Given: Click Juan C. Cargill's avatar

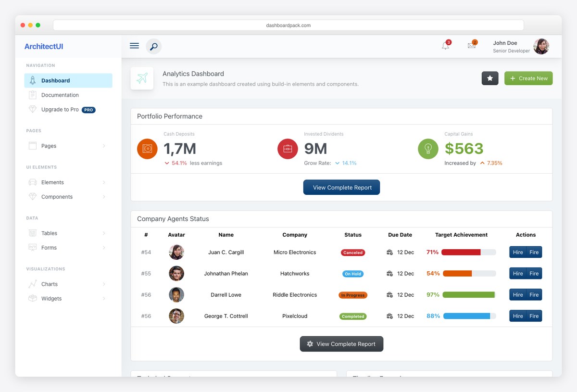Looking at the screenshot, I should (176, 252).
